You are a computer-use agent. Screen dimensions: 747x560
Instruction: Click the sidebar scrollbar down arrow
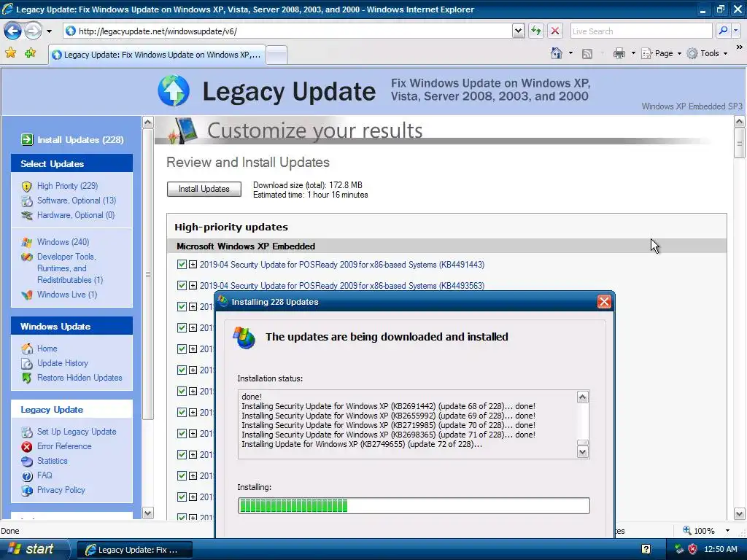tap(147, 513)
